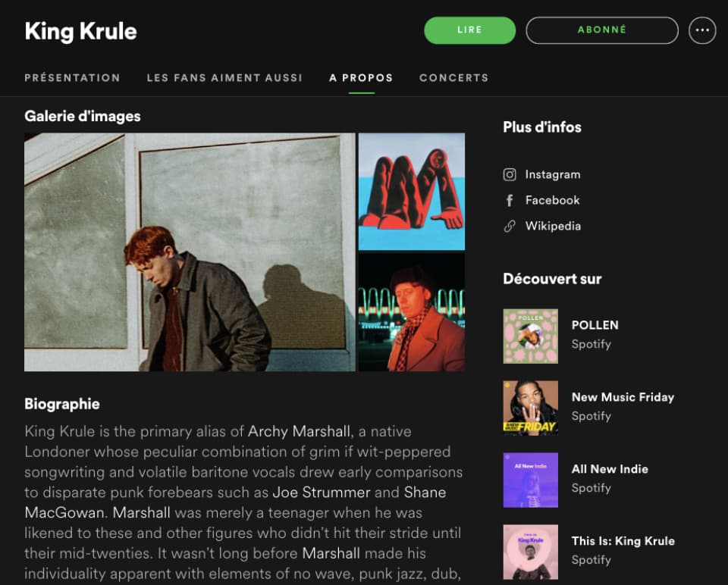Open the red hand illustration gallery image

click(411, 192)
